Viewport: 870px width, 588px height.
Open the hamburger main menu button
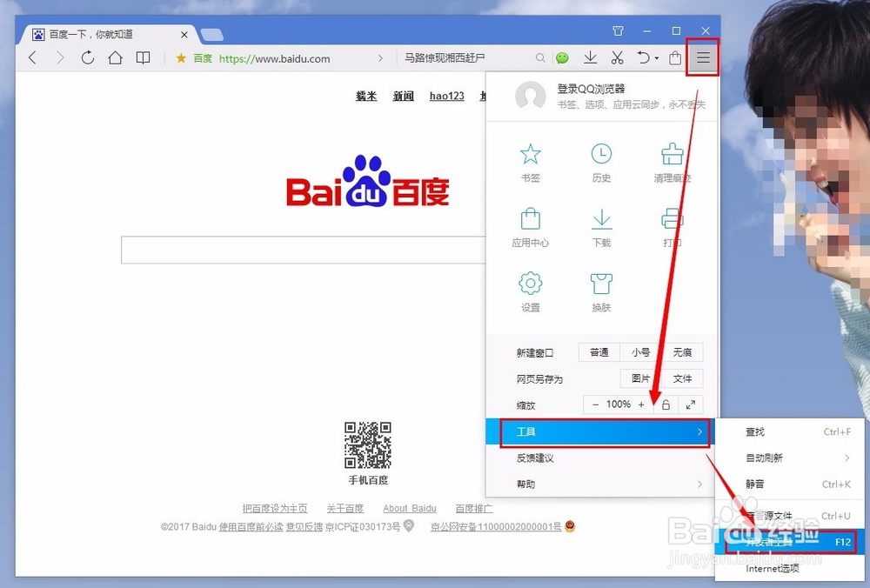coord(703,57)
